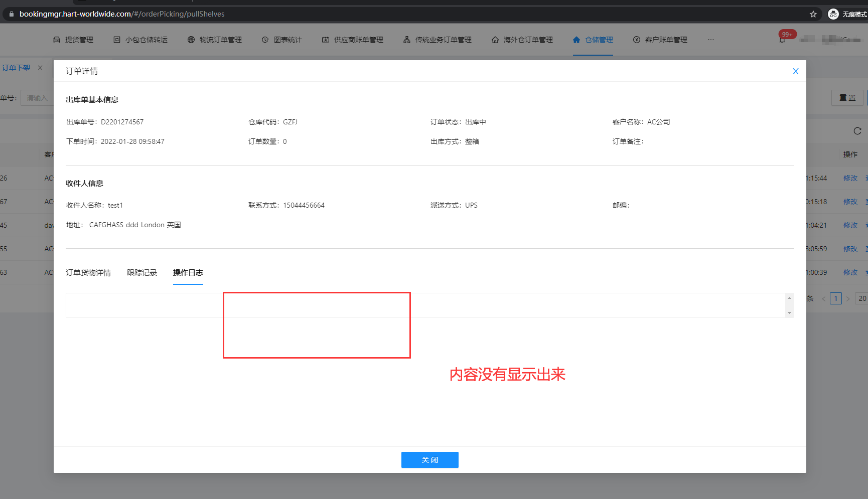This screenshot has width=868, height=499.
Task: Click the refresh icon above the table
Action: click(x=857, y=131)
